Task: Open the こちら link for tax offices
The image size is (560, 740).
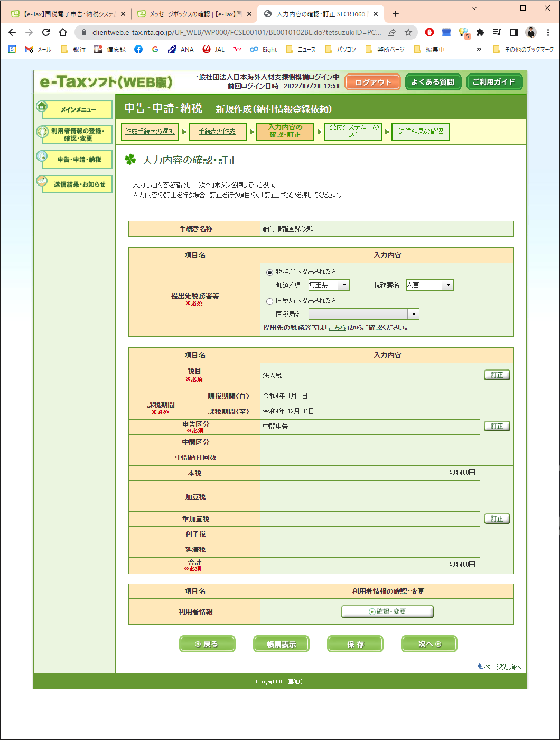Action: tap(338, 328)
